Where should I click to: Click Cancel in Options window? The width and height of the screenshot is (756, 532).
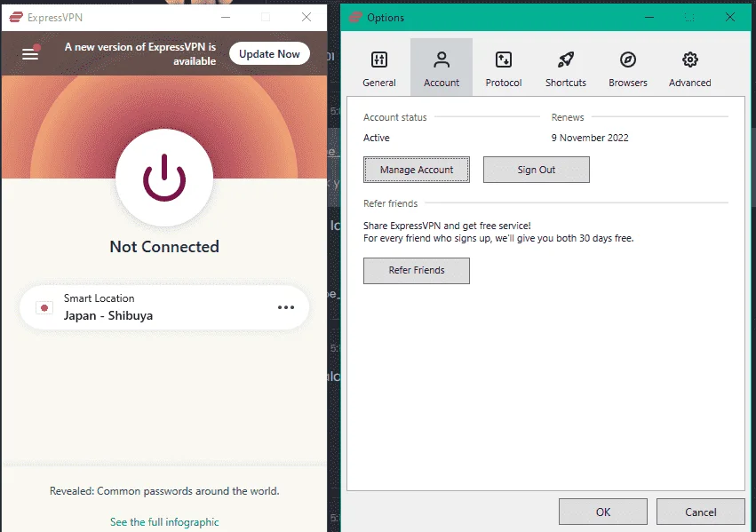pyautogui.click(x=701, y=512)
